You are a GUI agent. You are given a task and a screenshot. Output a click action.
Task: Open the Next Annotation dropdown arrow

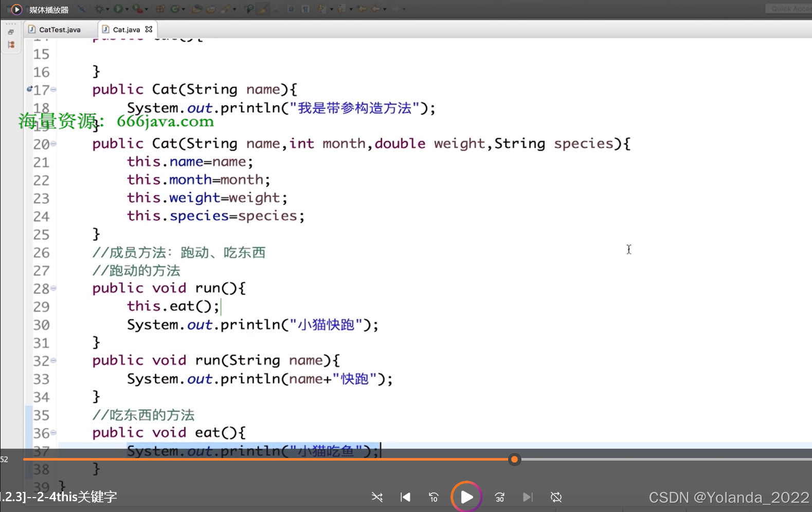coord(332,9)
